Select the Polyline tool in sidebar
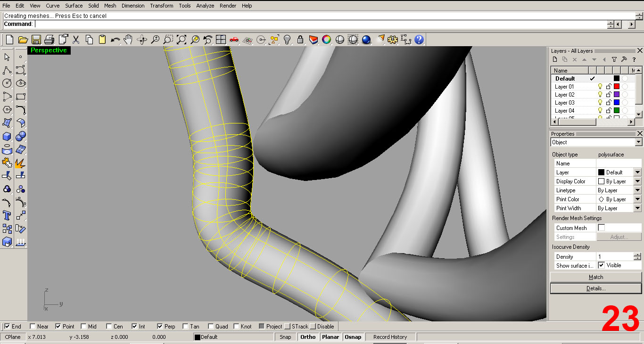Screen dimensions: 644x344 [7, 70]
